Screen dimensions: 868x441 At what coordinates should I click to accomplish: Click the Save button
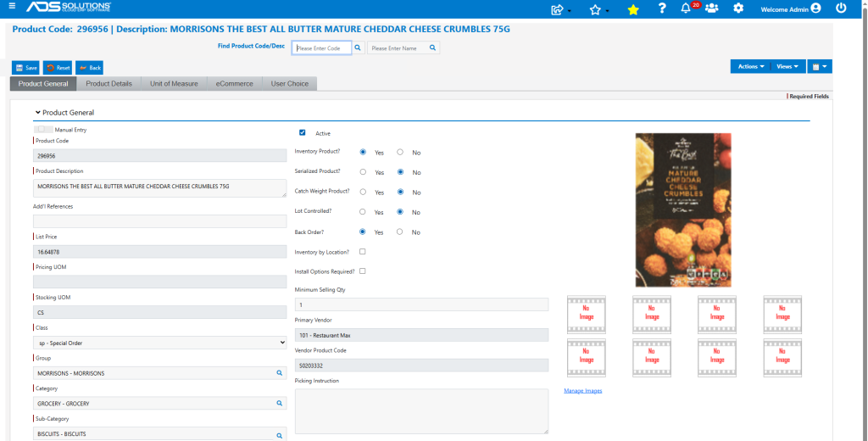point(25,68)
